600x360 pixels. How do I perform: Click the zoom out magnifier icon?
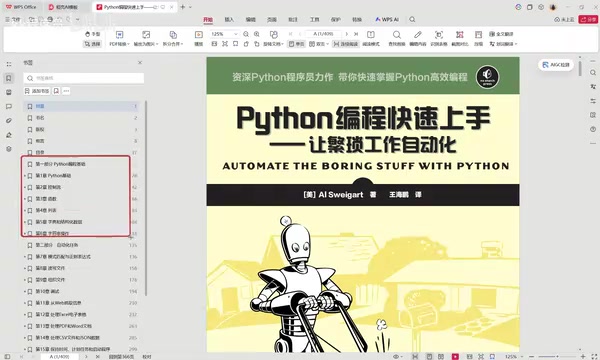(x=246, y=34)
